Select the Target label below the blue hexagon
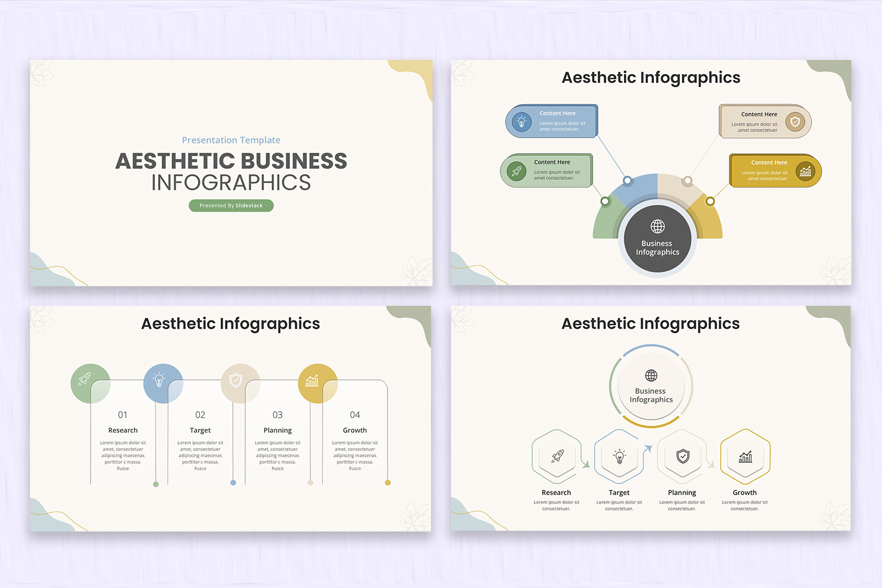882x588 pixels. [x=619, y=493]
